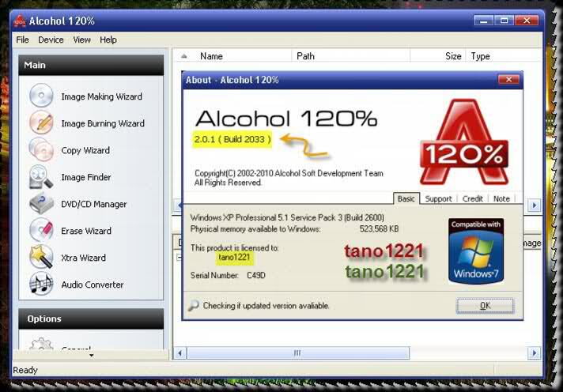Image resolution: width=563 pixels, height=392 pixels.
Task: Click the Serial Number value C49D
Action: 256,276
